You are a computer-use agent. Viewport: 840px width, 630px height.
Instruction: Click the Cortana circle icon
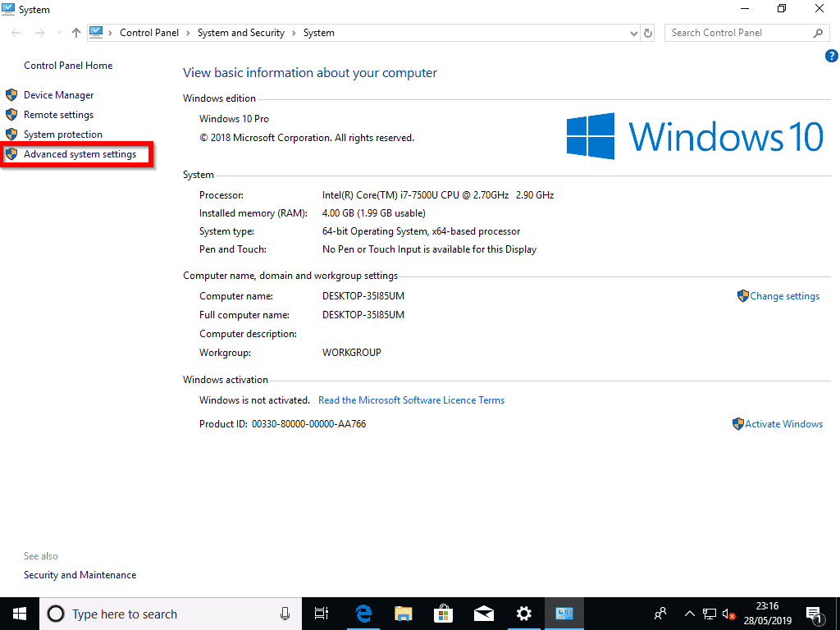(56, 614)
